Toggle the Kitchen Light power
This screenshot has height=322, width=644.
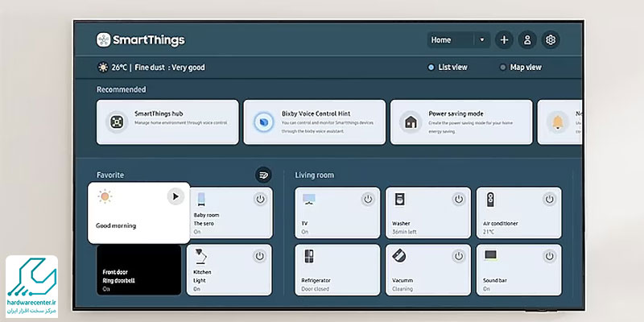259,256
